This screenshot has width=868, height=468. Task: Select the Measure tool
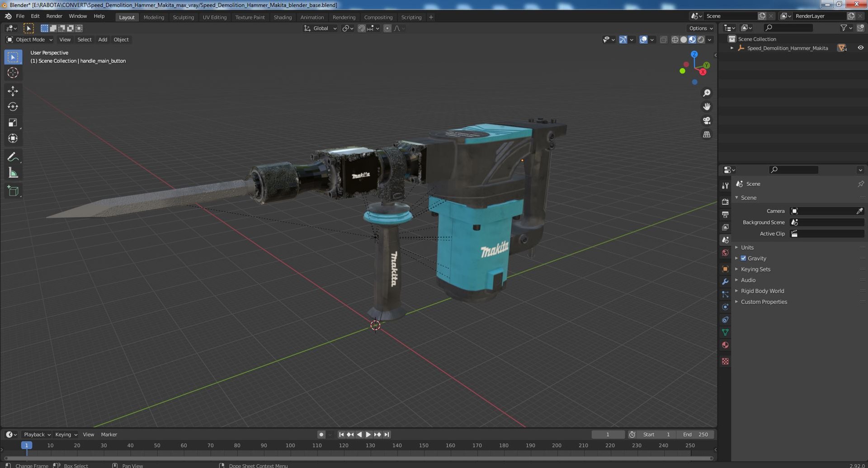pos(13,173)
